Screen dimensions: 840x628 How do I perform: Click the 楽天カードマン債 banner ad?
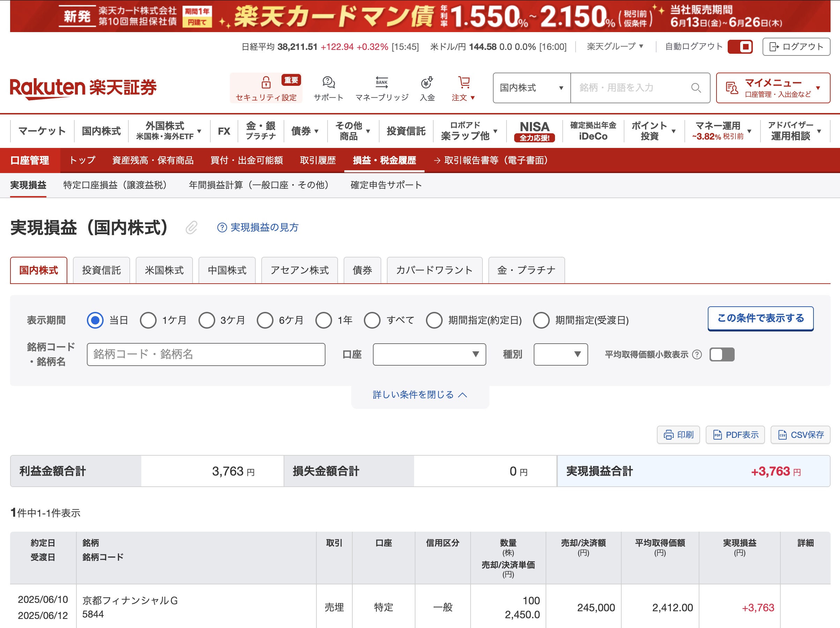(420, 16)
